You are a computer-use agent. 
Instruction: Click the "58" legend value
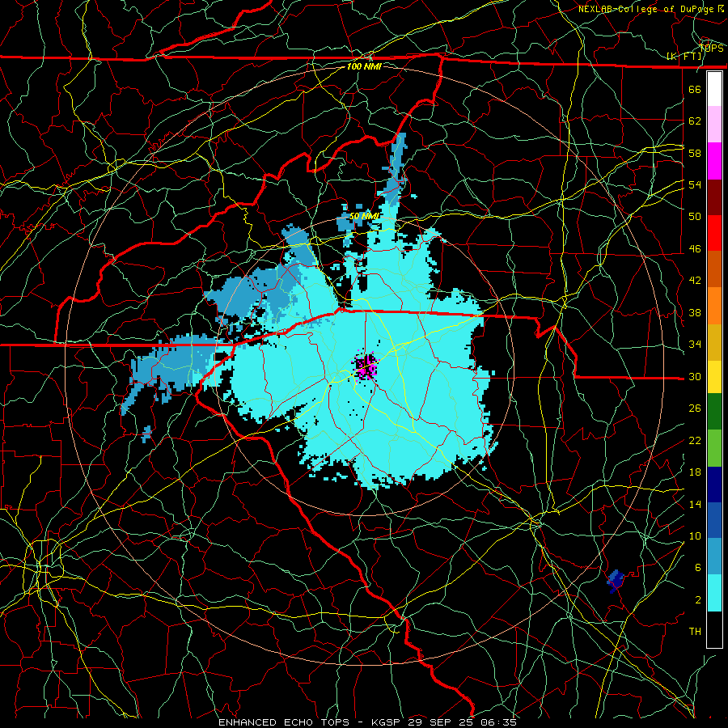[695, 153]
